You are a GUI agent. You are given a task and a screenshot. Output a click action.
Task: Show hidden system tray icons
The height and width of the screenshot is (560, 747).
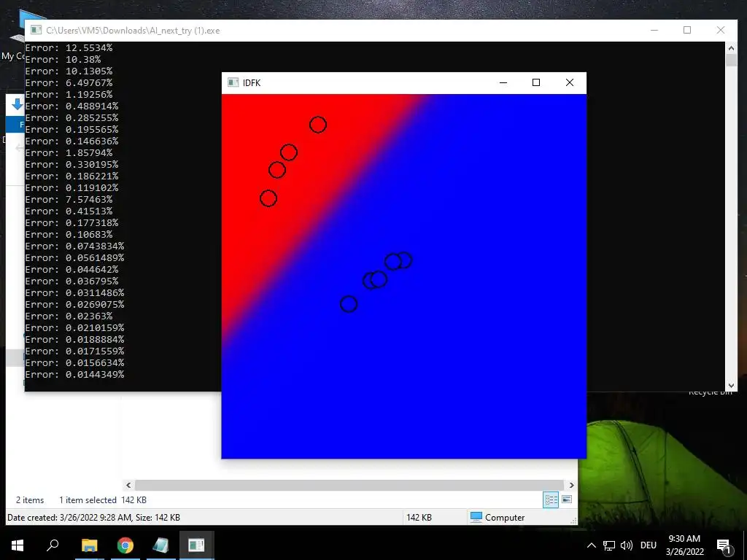click(591, 545)
